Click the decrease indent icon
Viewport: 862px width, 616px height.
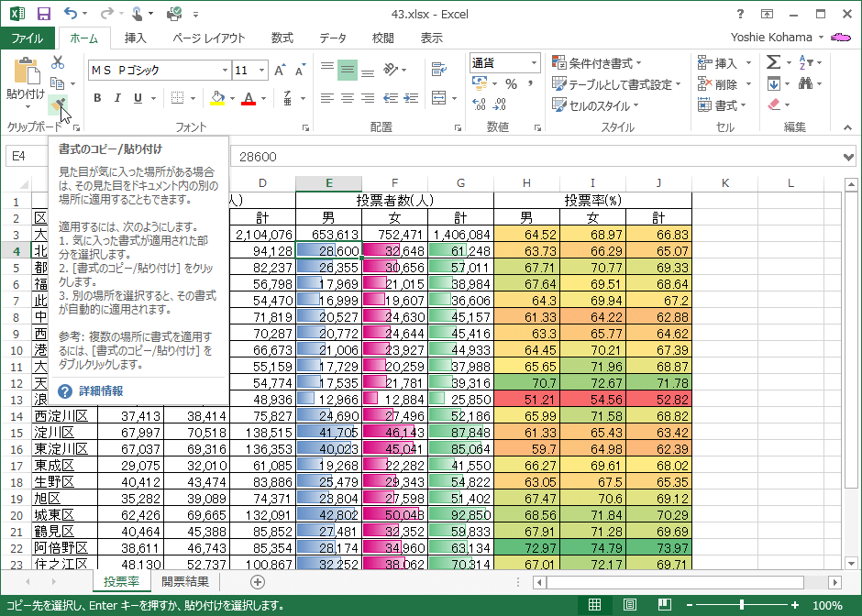click(x=391, y=98)
